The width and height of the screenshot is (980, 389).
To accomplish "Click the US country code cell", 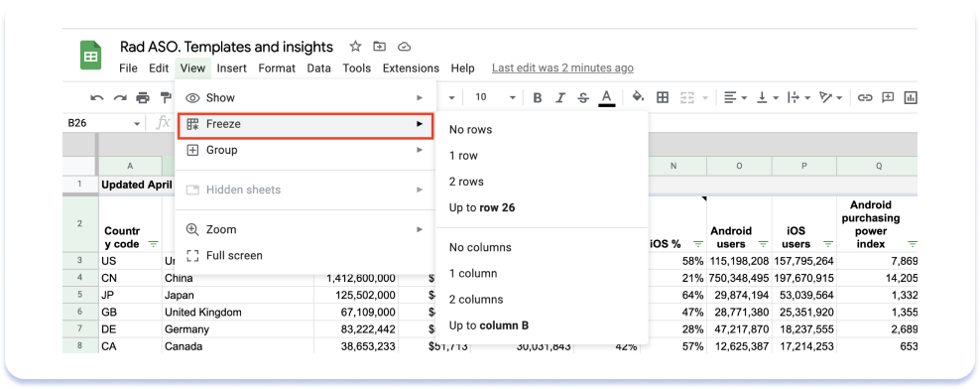I will coord(130,261).
